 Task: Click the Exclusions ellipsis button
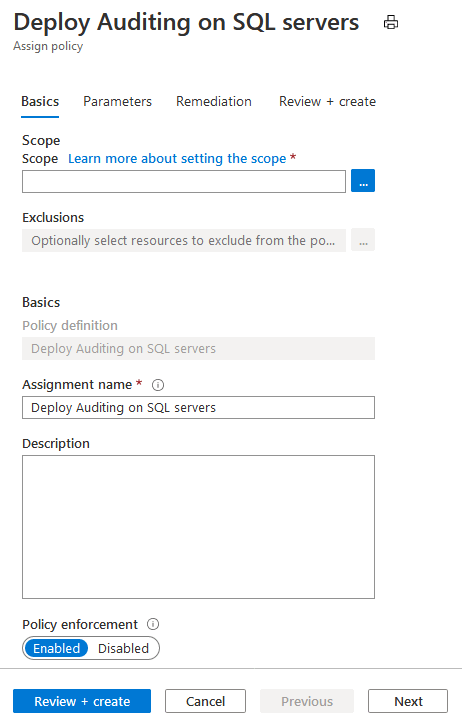pos(363,240)
